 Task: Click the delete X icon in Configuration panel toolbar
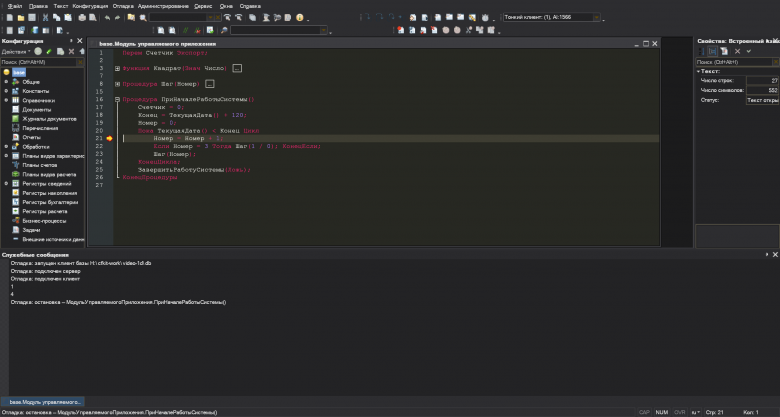[x=71, y=51]
